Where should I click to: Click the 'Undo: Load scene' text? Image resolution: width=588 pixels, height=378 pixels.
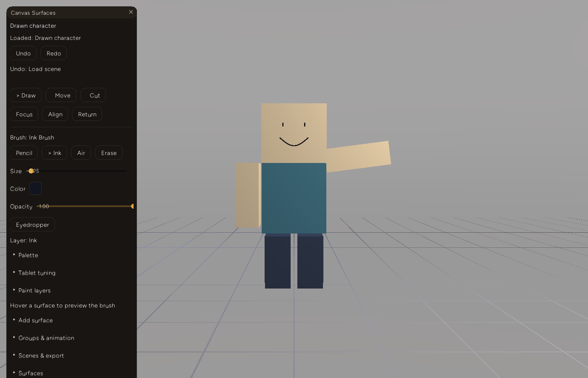(35, 69)
